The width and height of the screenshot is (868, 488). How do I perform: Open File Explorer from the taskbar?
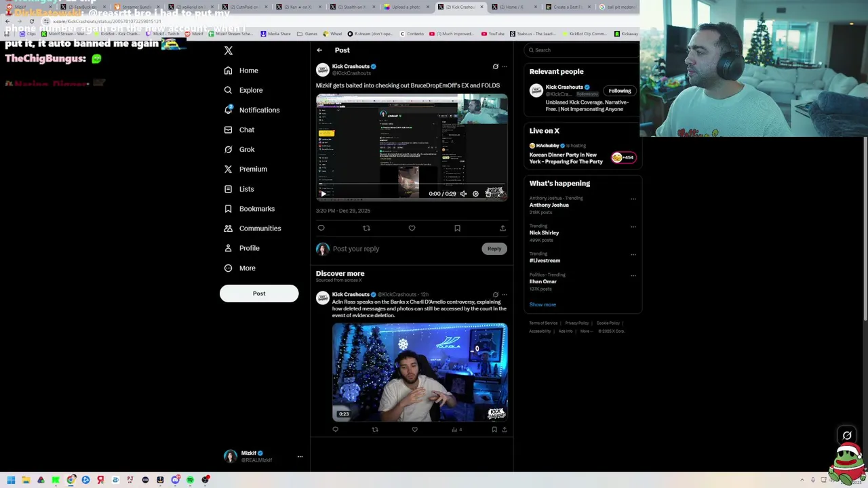[x=26, y=480]
